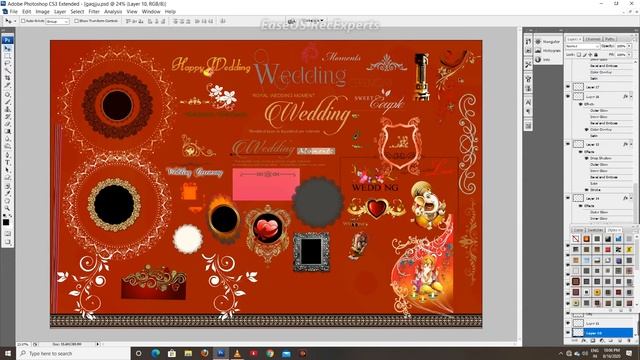Select the Path Selection tool
The height and width of the screenshot is (360, 640).
[x=7, y=170]
